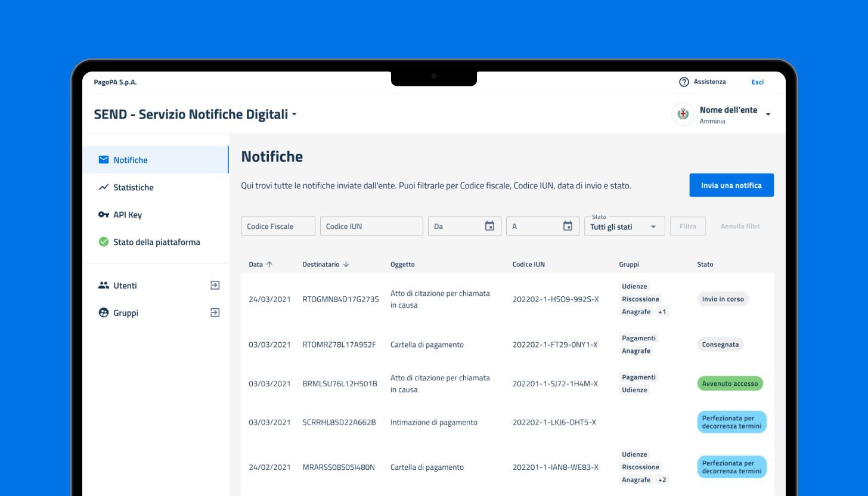The height and width of the screenshot is (496, 868).
Task: Open Notifiche in the sidebar
Action: click(131, 160)
